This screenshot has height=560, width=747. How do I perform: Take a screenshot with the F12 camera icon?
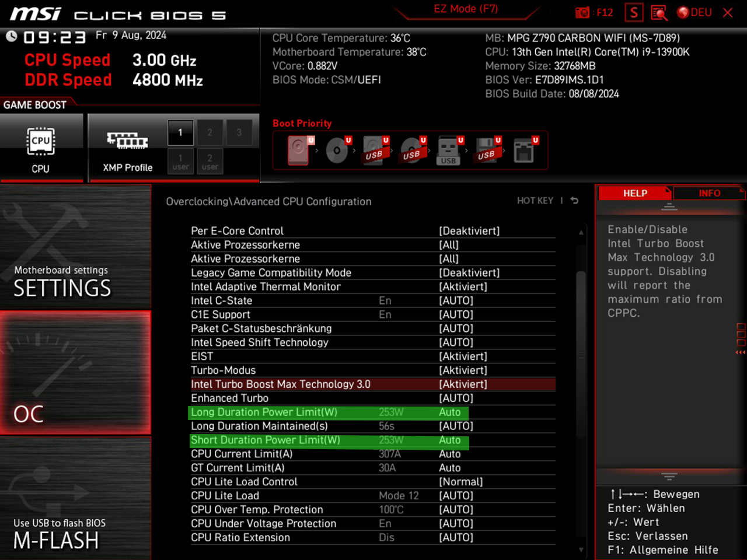click(582, 12)
